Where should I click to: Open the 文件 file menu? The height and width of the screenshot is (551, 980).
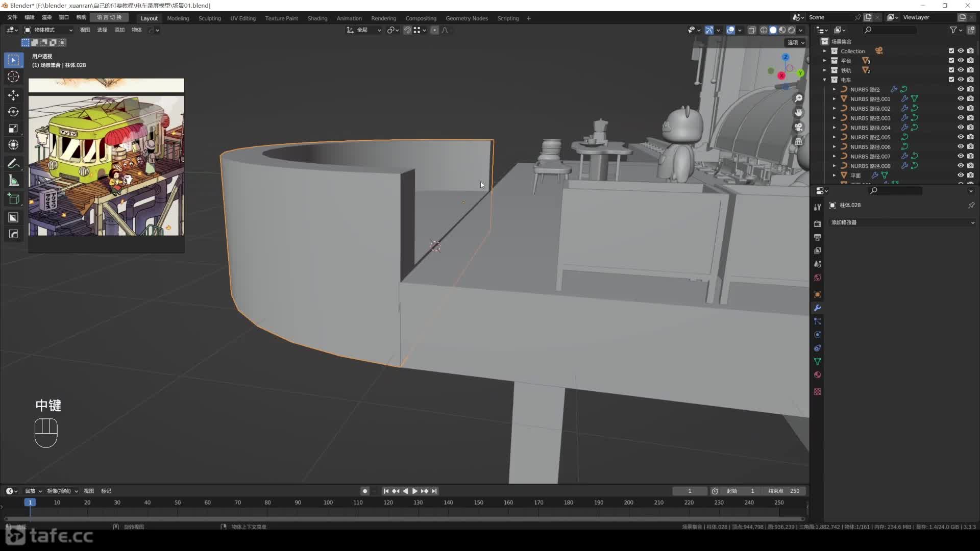(13, 18)
